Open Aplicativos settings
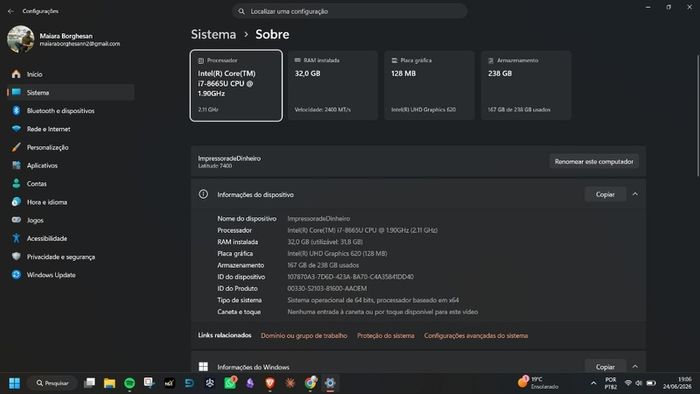Screen dimensions: 700x394 coord(71,166)
